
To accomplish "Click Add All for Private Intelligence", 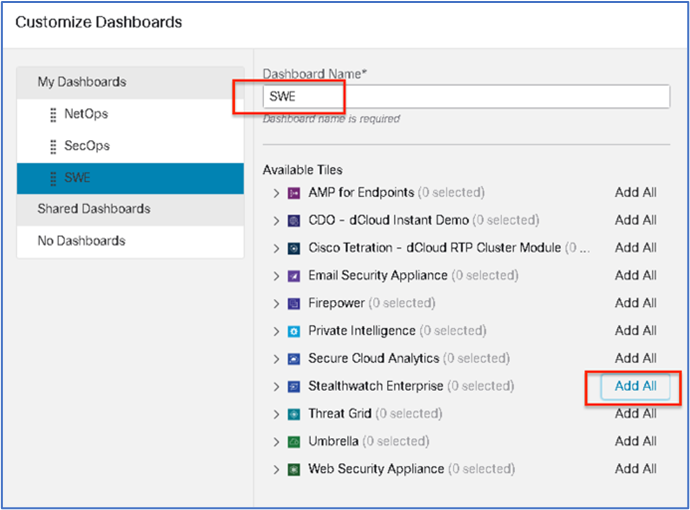I will coord(635,331).
